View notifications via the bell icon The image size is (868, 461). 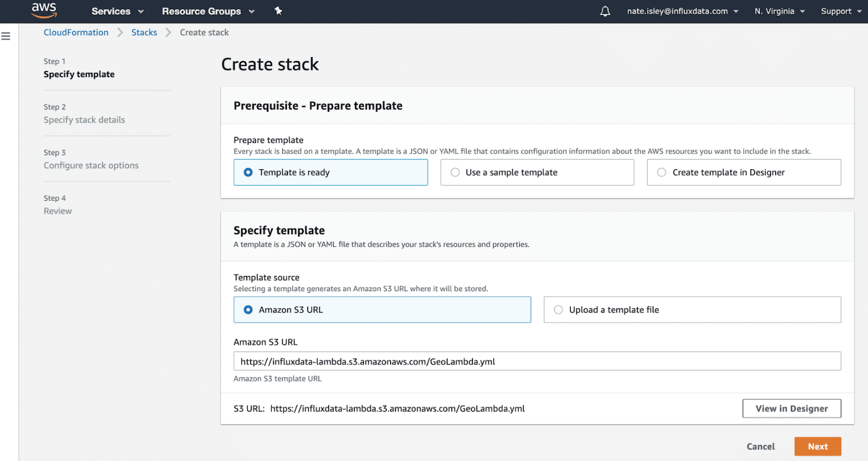pos(604,11)
